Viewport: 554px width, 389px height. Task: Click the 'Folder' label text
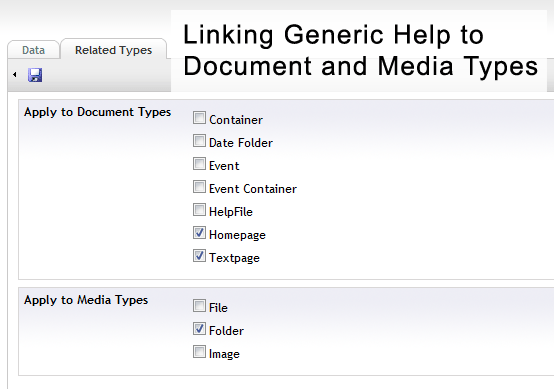click(226, 331)
